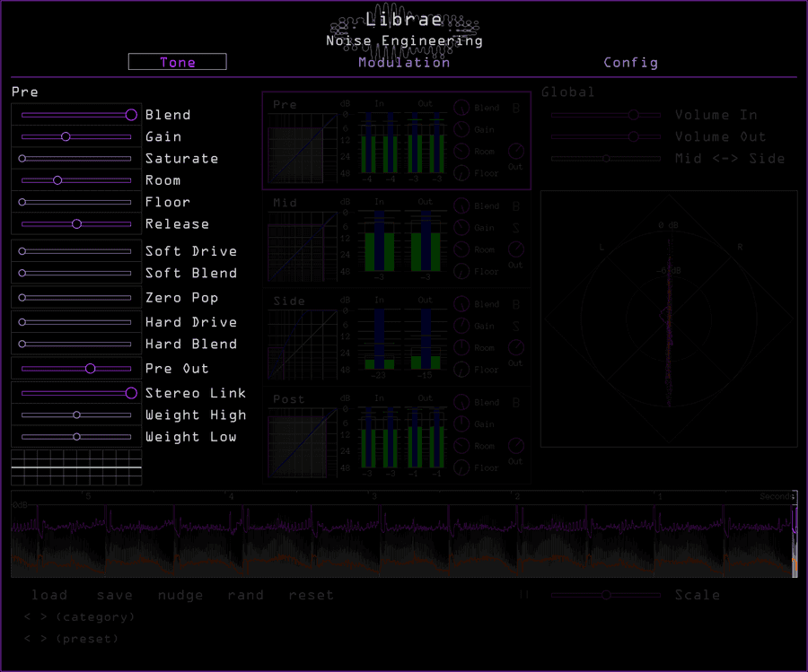Click the Mid section Floor knob
The width and height of the screenshot is (808, 672).
pos(461,271)
